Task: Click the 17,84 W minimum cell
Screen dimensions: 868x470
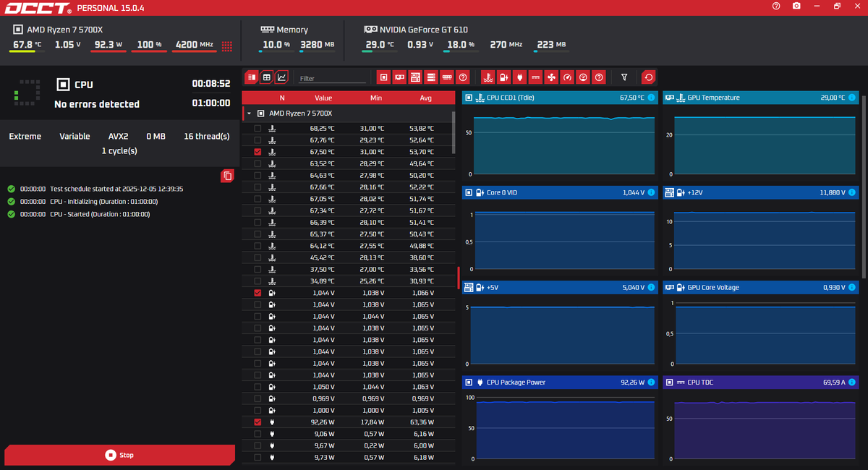Action: tap(372, 422)
